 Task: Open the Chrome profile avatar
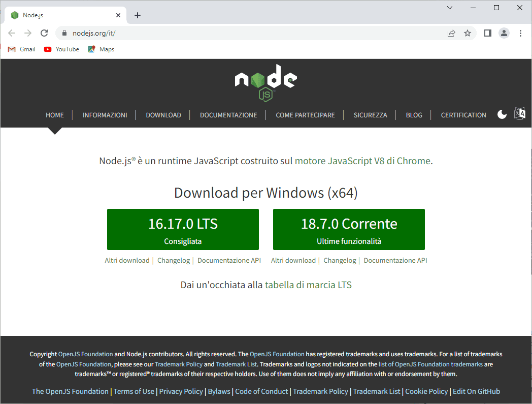(x=504, y=33)
